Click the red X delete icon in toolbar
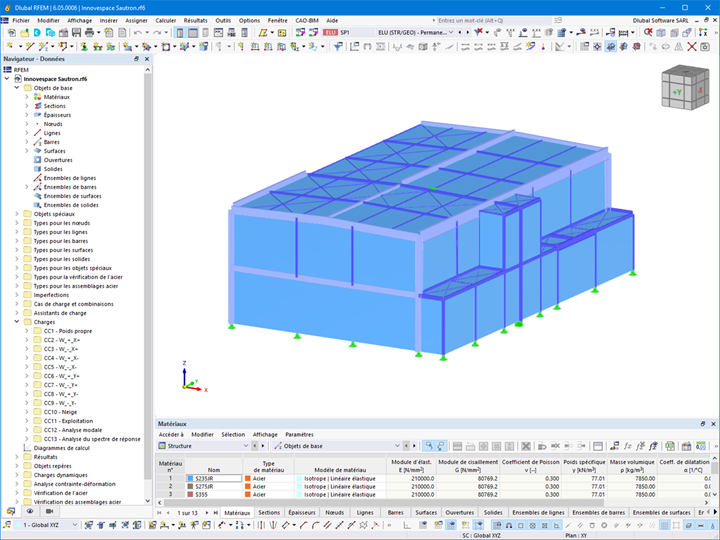The height and width of the screenshot is (540, 720). (x=692, y=46)
